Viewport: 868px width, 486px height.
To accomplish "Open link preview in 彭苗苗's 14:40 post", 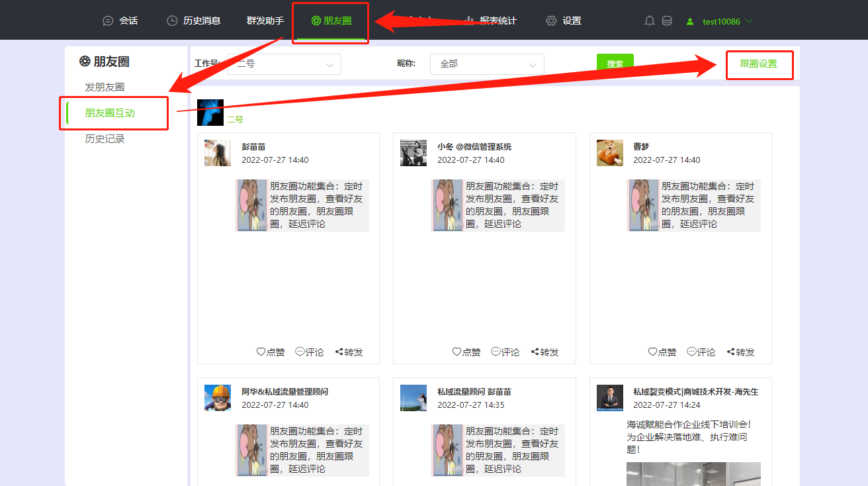I will [302, 205].
